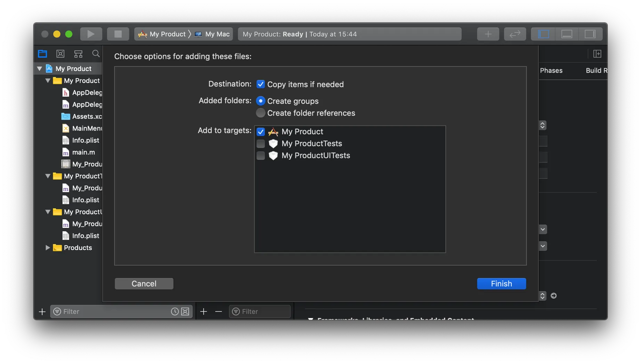Open the Find navigator magnifier icon
This screenshot has width=641, height=364.
[x=96, y=53]
